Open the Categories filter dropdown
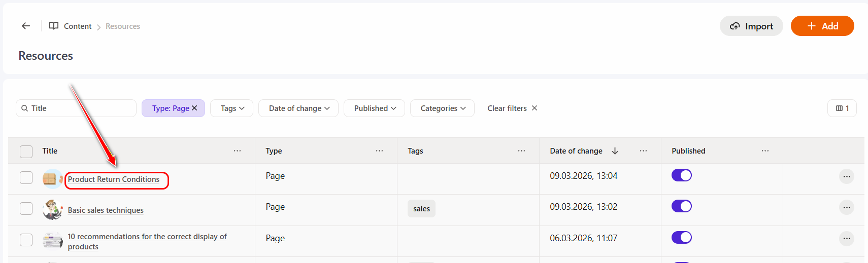 442,108
